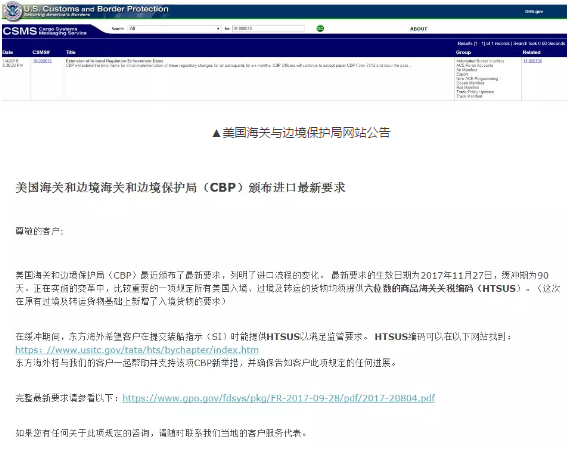
Task: Click the heading about CBP 颁布进口最新要求
Action: 180,188
